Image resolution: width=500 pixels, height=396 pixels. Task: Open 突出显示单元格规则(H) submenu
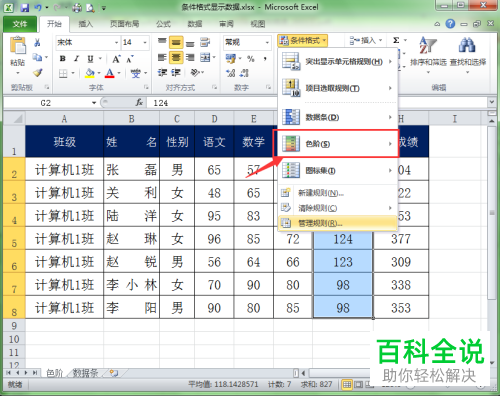338,62
